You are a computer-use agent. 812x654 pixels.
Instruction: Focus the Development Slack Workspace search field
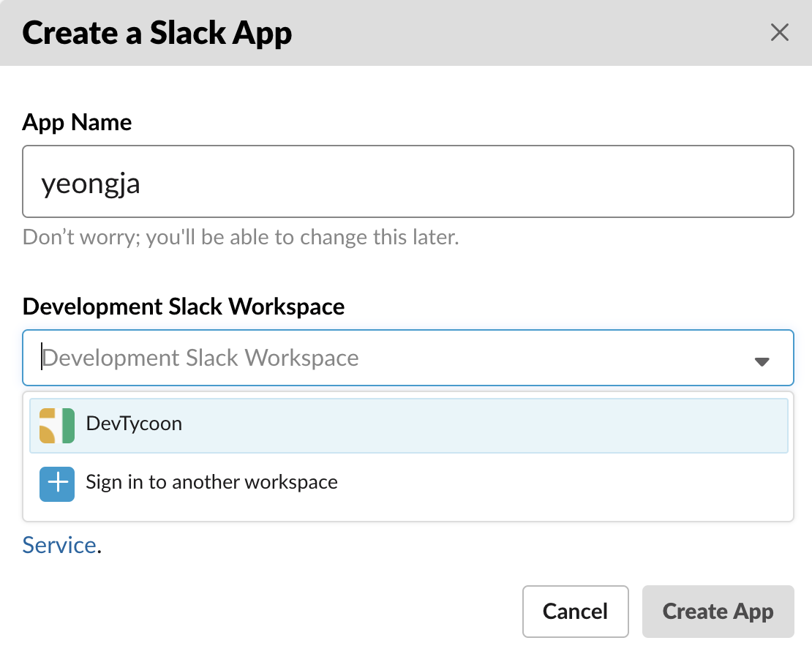[408, 358]
